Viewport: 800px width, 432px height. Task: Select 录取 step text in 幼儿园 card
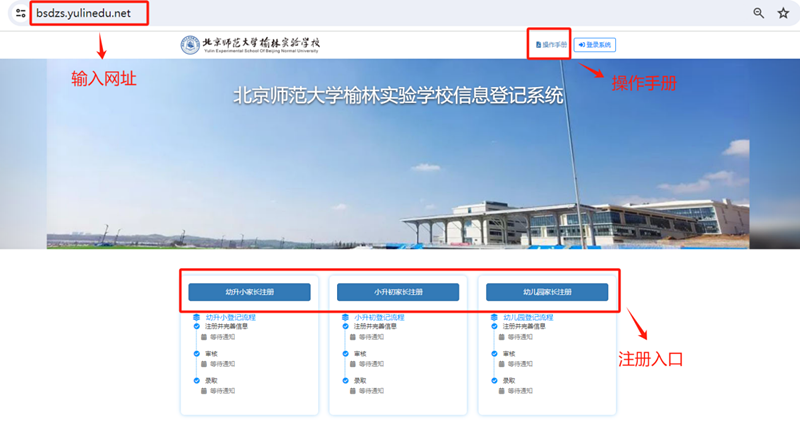pyautogui.click(x=509, y=380)
